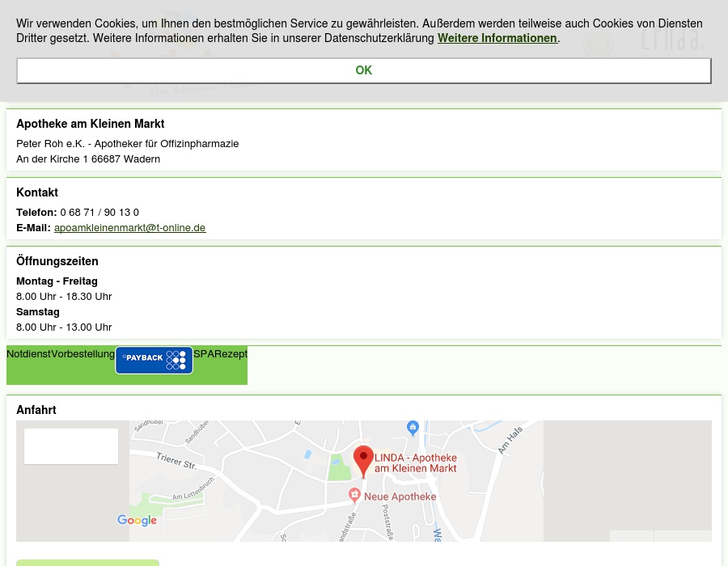Open the Vorbestellung menu item
The height and width of the screenshot is (566, 728).
(83, 353)
